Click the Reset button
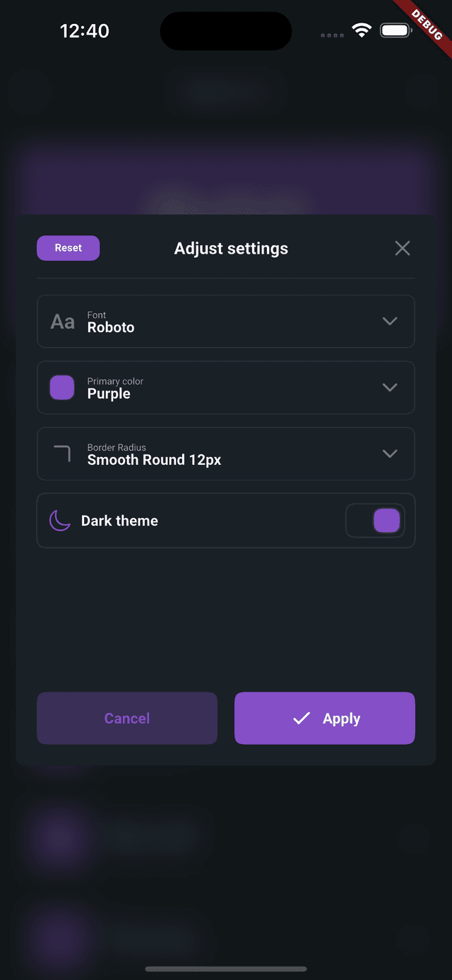Screen dimensions: 452x980 coord(69,248)
